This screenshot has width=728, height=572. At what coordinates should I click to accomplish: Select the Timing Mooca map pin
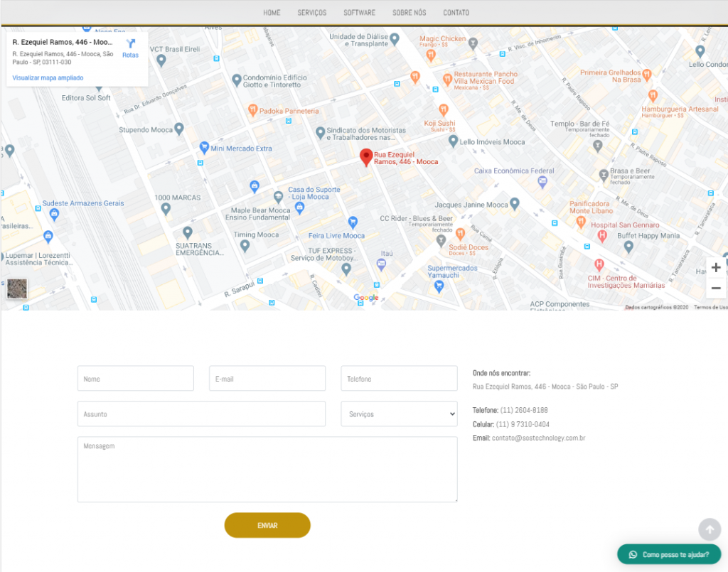coord(245,247)
